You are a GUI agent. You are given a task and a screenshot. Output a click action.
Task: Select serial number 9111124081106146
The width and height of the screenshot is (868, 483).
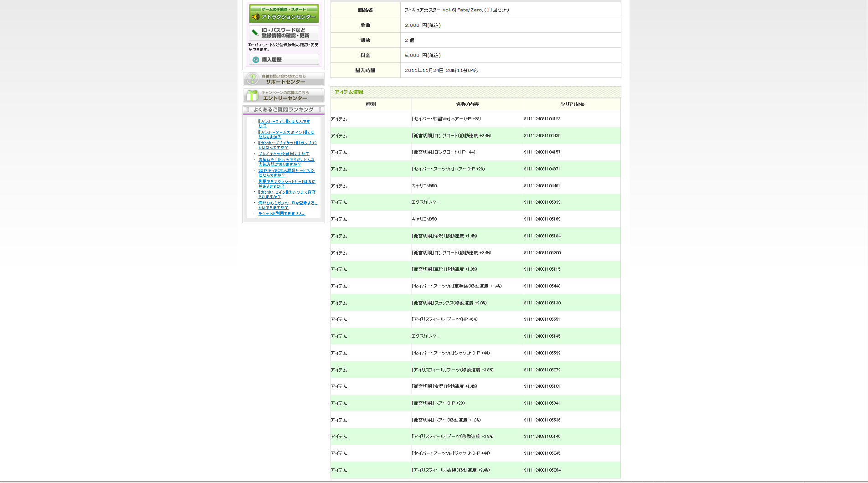pos(542,436)
